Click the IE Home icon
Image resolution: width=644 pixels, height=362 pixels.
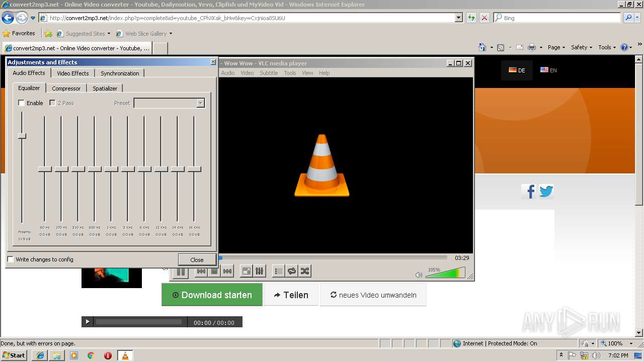tap(482, 47)
